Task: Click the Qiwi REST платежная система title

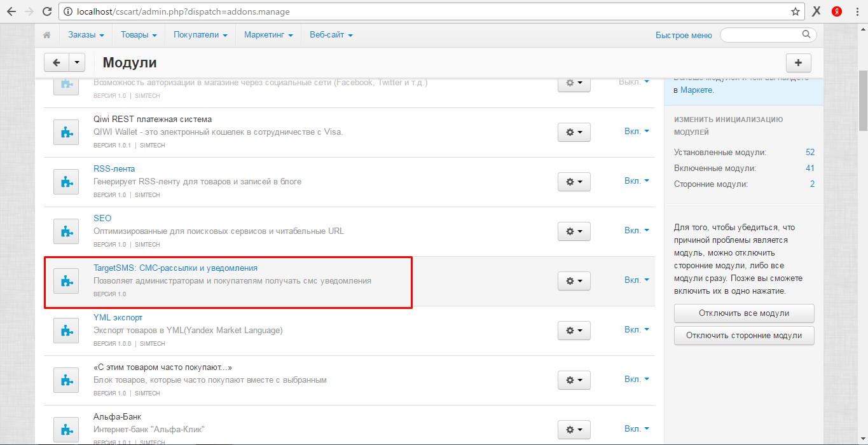Action: [153, 119]
